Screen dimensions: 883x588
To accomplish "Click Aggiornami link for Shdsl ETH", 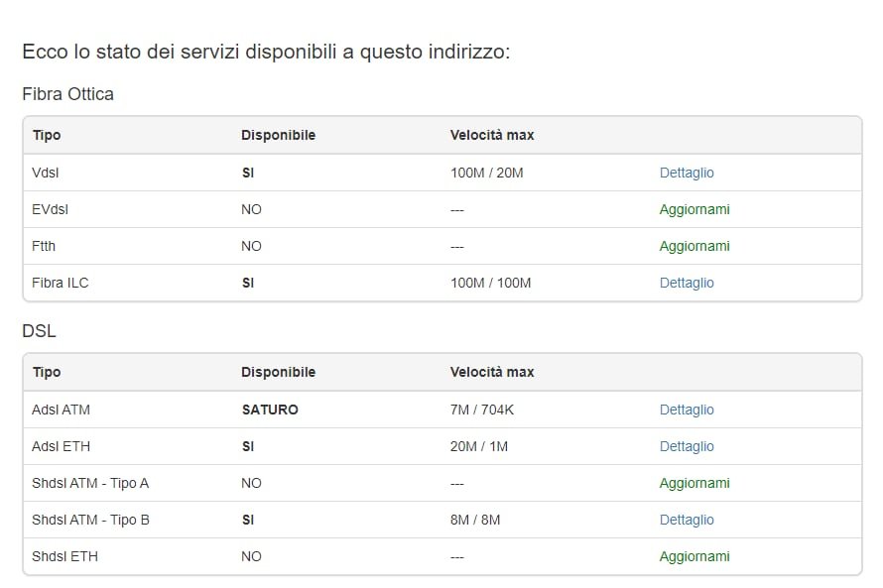I will tap(694, 556).
